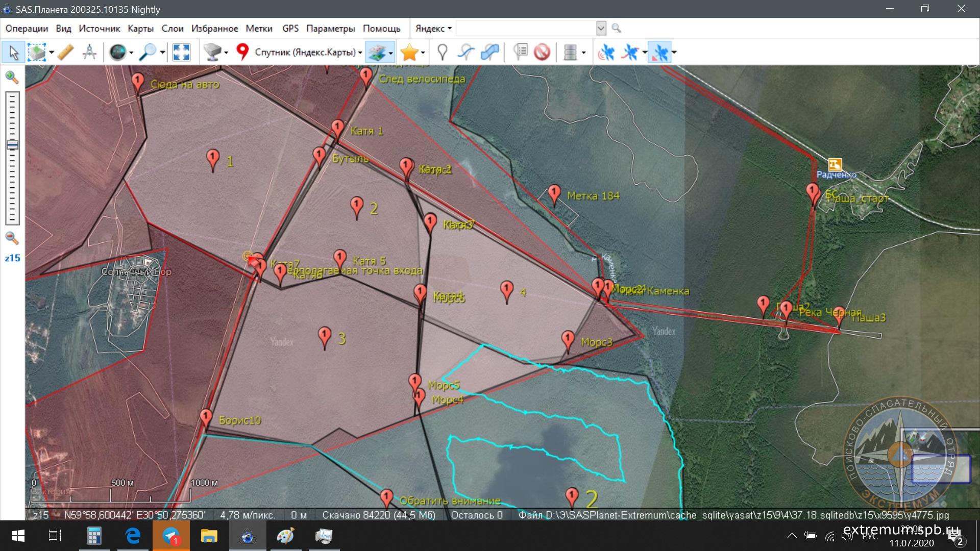
Task: Expand the favorites star dropdown arrow
Action: 423,53
